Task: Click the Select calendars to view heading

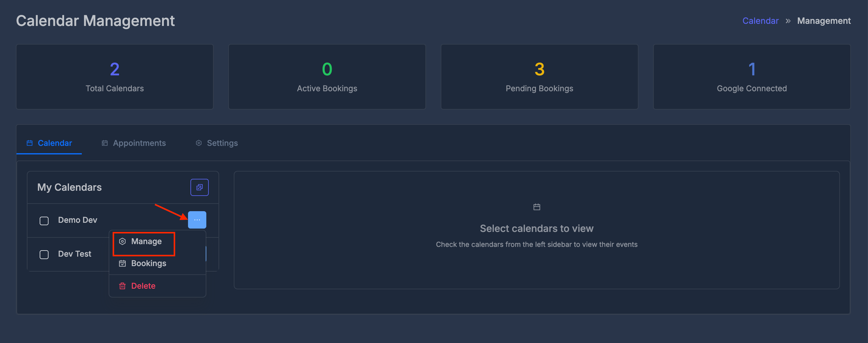Action: pyautogui.click(x=537, y=229)
